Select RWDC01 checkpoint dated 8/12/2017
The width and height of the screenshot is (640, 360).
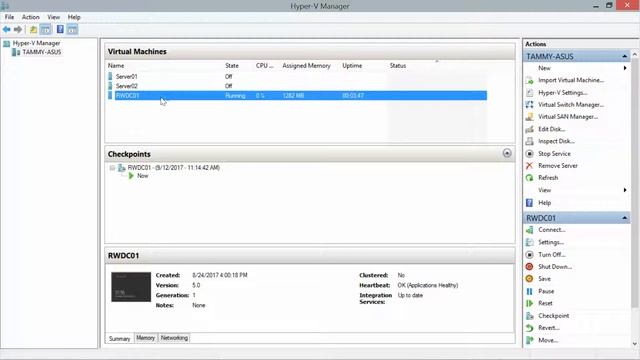click(x=173, y=168)
